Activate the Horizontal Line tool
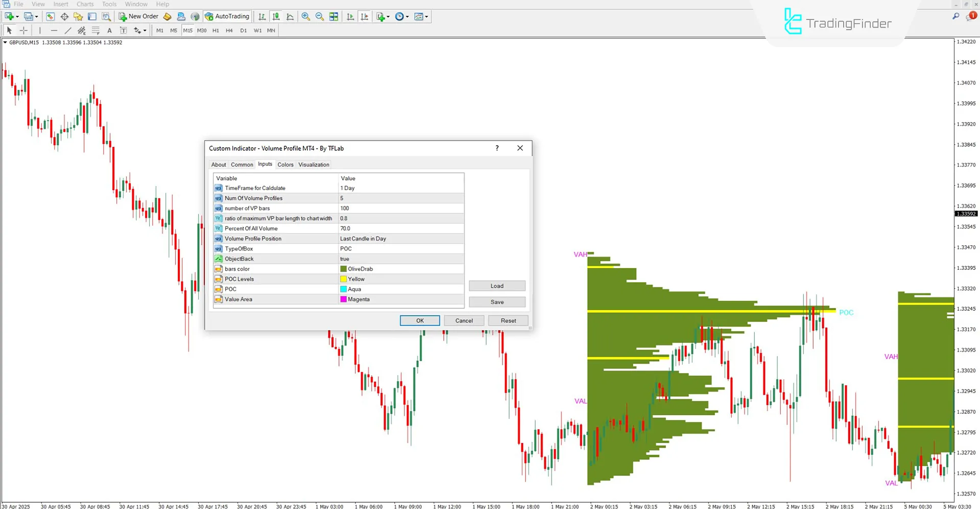 (54, 30)
